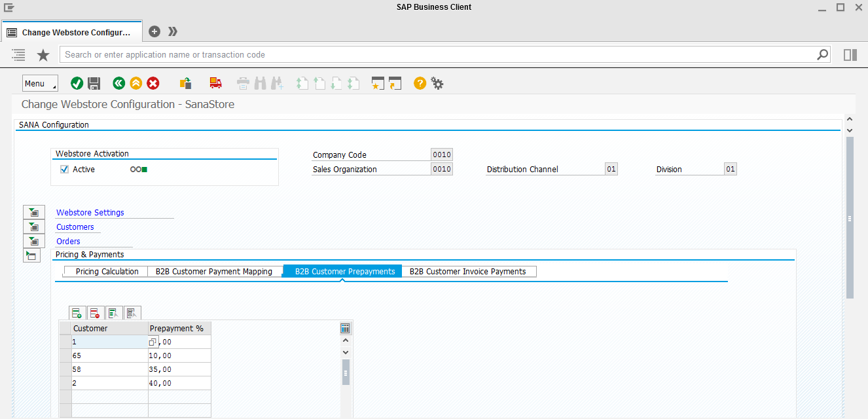
Task: Open the Customers link
Action: [x=75, y=227]
